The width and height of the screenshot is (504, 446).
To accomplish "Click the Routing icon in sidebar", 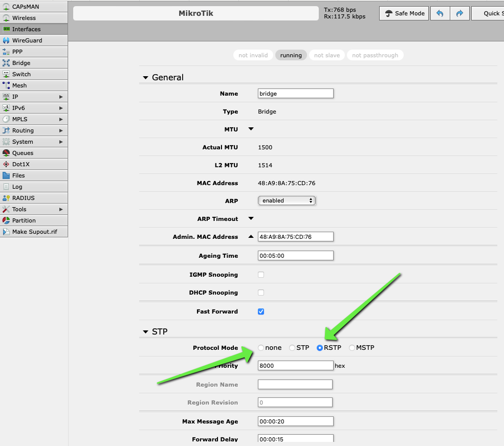I will pos(6,130).
